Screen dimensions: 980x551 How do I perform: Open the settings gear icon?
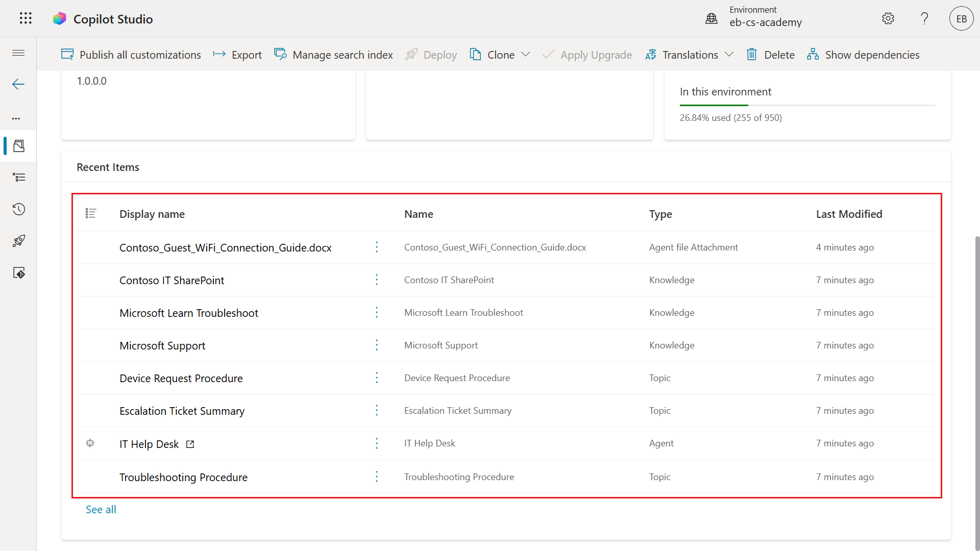click(888, 19)
